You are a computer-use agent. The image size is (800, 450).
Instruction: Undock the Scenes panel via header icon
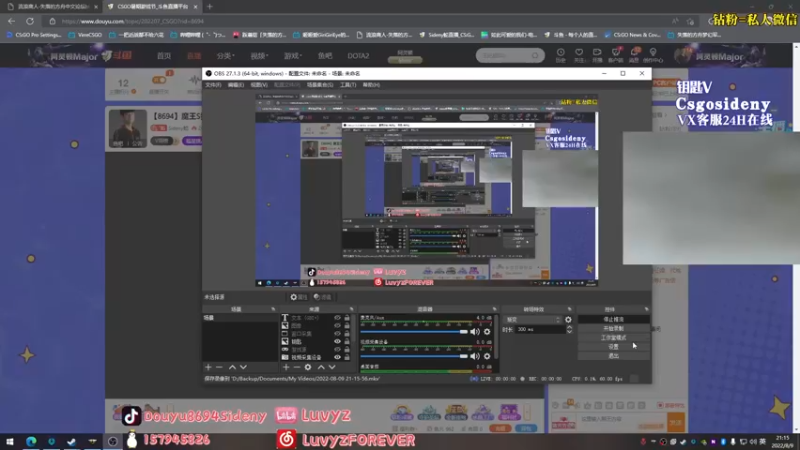click(x=273, y=309)
